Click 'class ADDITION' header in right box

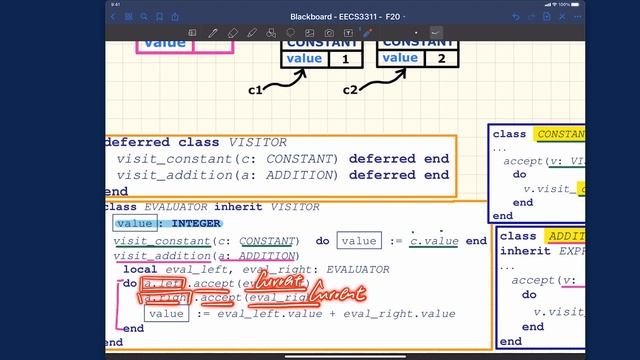pos(542,236)
